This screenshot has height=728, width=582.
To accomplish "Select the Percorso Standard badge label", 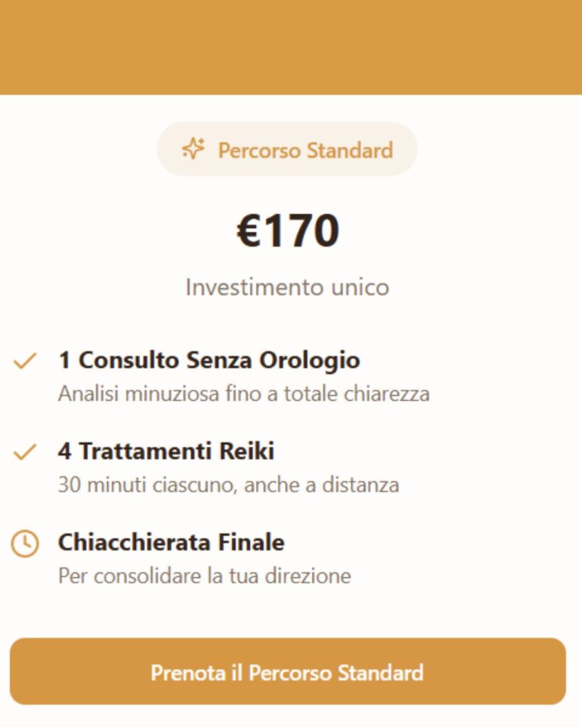I will 305,150.
